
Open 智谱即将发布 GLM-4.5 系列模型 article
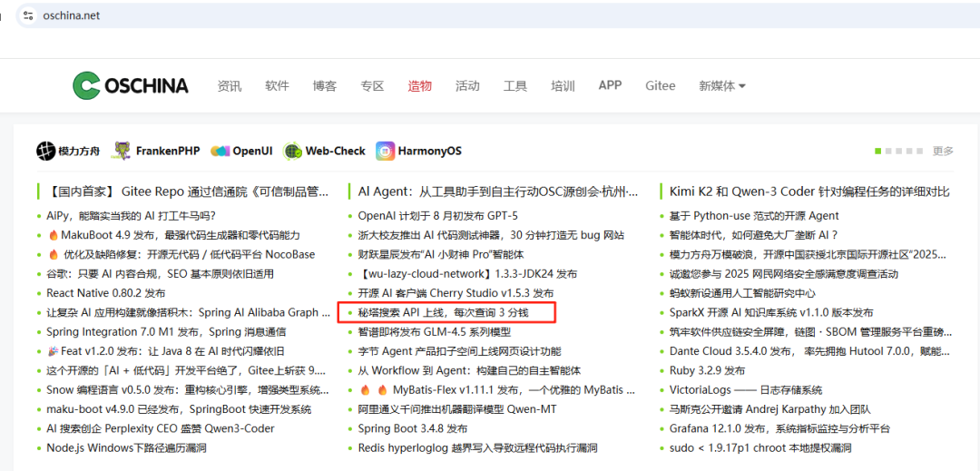click(435, 332)
